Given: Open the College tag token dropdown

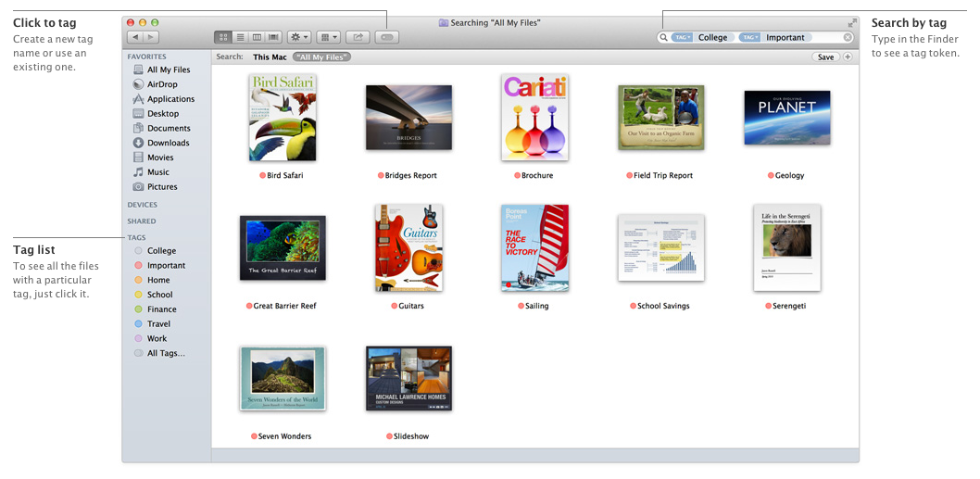Looking at the screenshot, I should 682,37.
